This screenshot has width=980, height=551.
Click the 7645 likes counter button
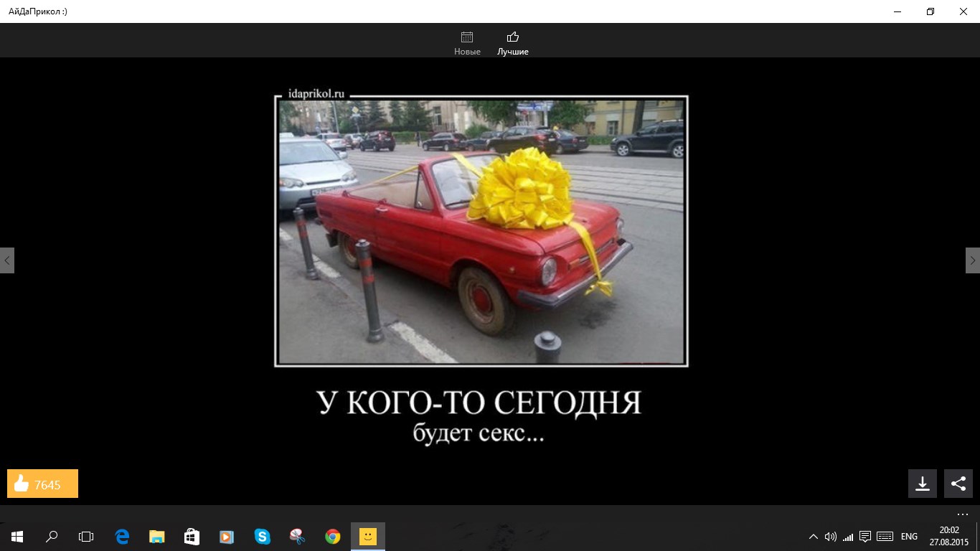point(42,483)
